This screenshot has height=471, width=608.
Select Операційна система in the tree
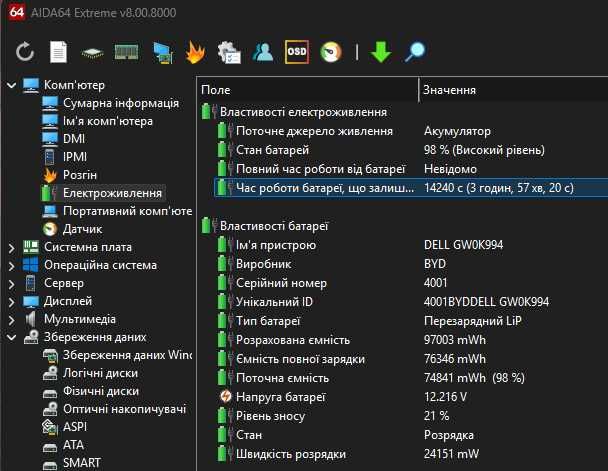tap(100, 265)
